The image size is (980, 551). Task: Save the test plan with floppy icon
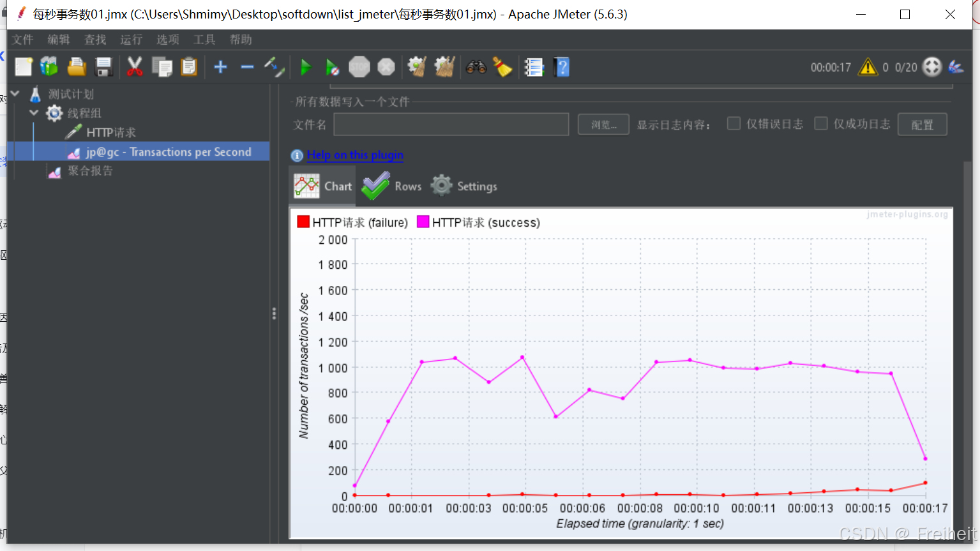[x=103, y=66]
